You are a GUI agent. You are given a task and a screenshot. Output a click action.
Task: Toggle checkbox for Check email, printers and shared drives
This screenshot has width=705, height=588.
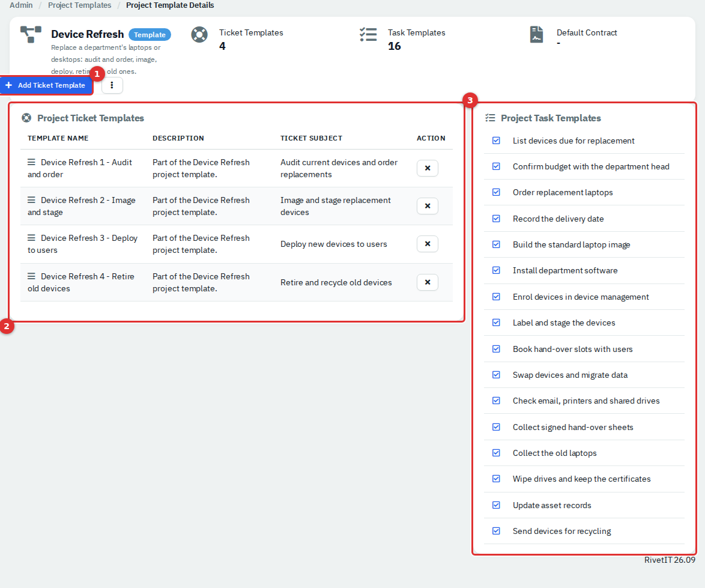(x=497, y=401)
